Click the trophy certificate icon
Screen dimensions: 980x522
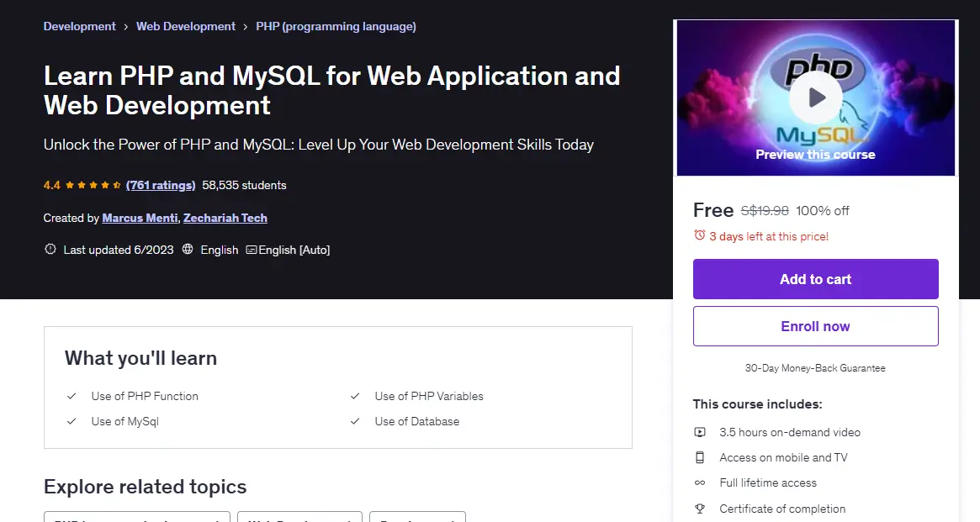(x=700, y=509)
